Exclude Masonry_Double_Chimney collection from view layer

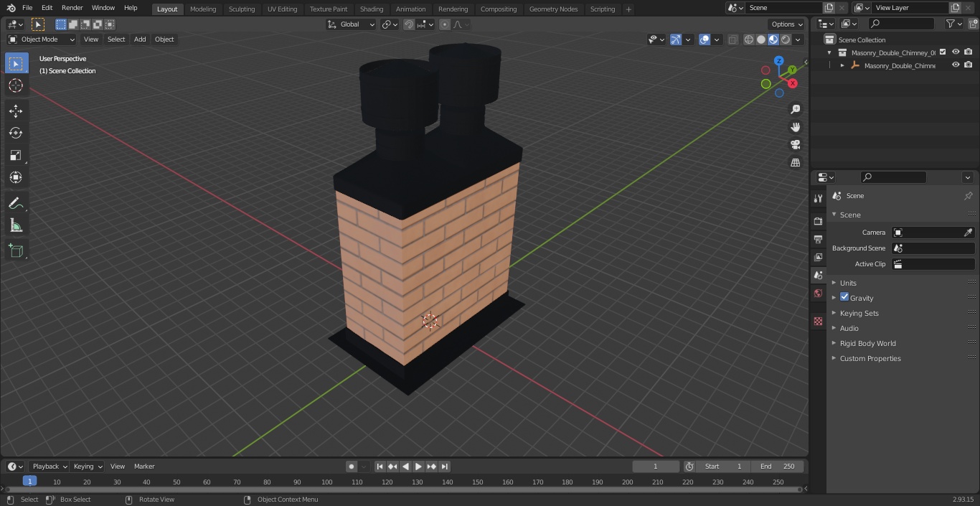tap(943, 52)
